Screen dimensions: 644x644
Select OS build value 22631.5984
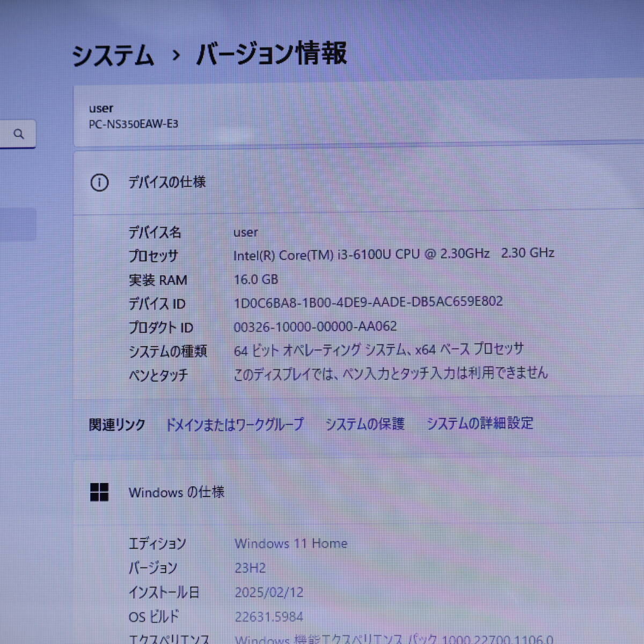(269, 617)
